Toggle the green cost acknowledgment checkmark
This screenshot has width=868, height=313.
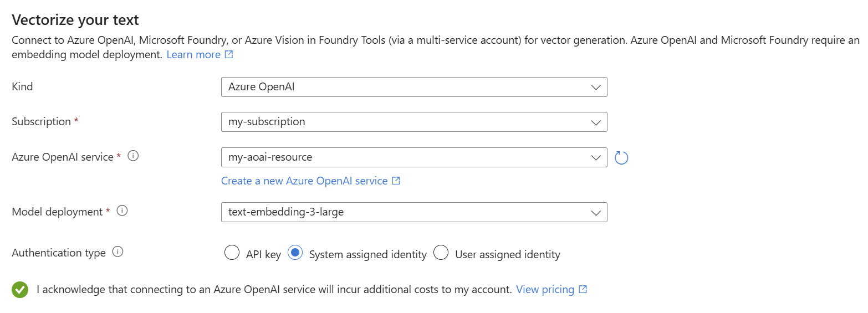[x=20, y=289]
